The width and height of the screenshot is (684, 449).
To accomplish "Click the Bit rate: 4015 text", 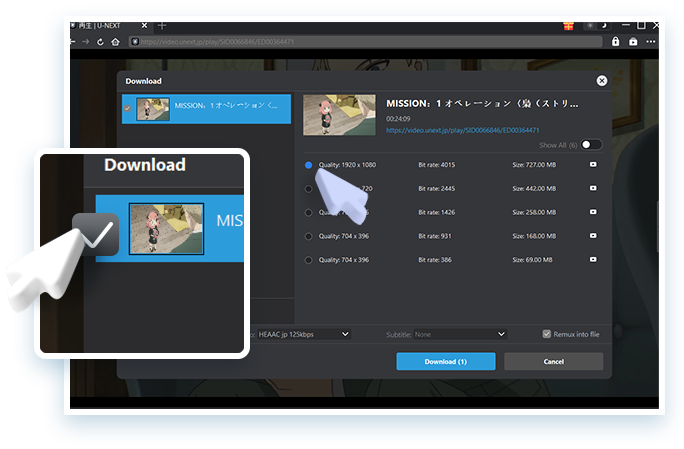I will pos(436,165).
